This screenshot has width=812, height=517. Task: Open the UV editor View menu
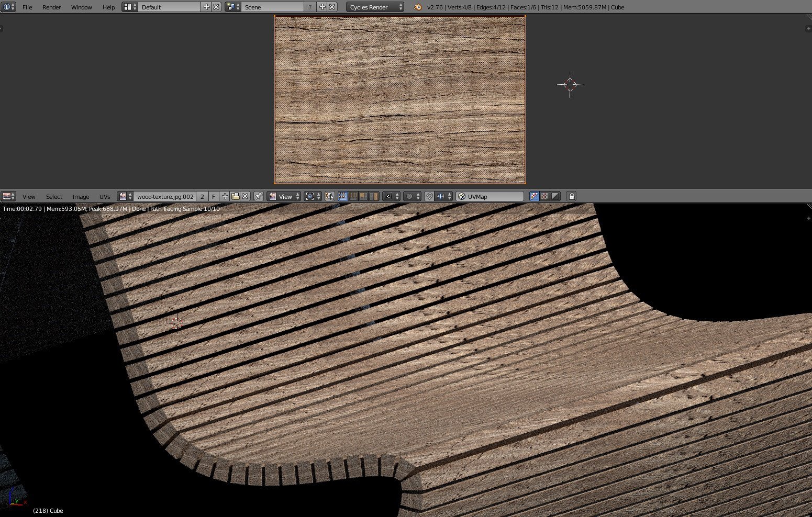pos(29,197)
